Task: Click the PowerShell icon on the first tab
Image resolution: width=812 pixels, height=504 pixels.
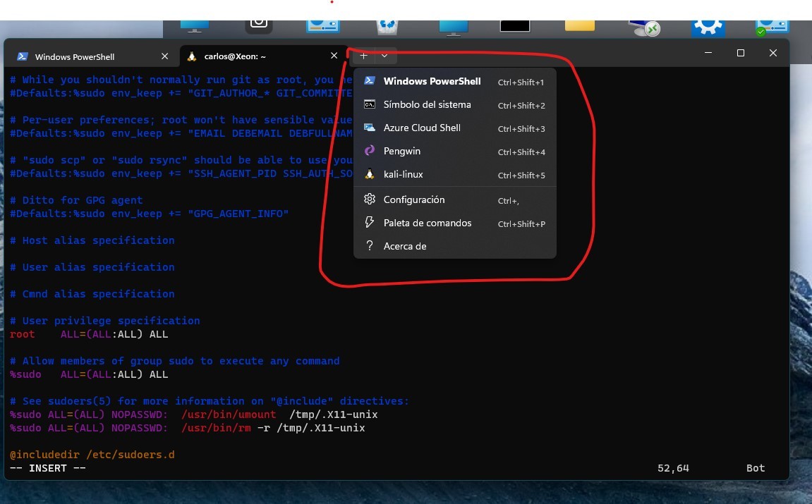Action: pyautogui.click(x=23, y=56)
